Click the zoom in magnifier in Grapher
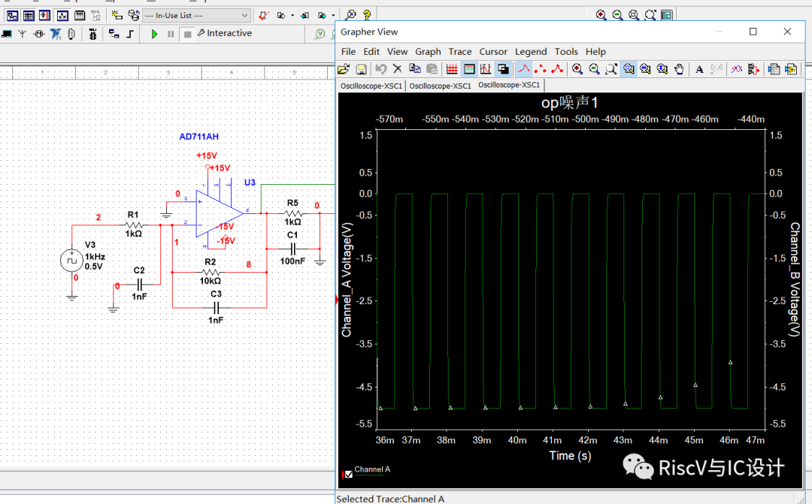812x504 pixels. [x=577, y=69]
